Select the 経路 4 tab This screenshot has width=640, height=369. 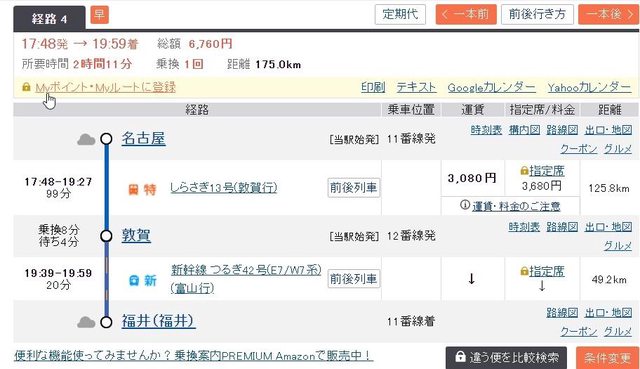[x=49, y=19]
